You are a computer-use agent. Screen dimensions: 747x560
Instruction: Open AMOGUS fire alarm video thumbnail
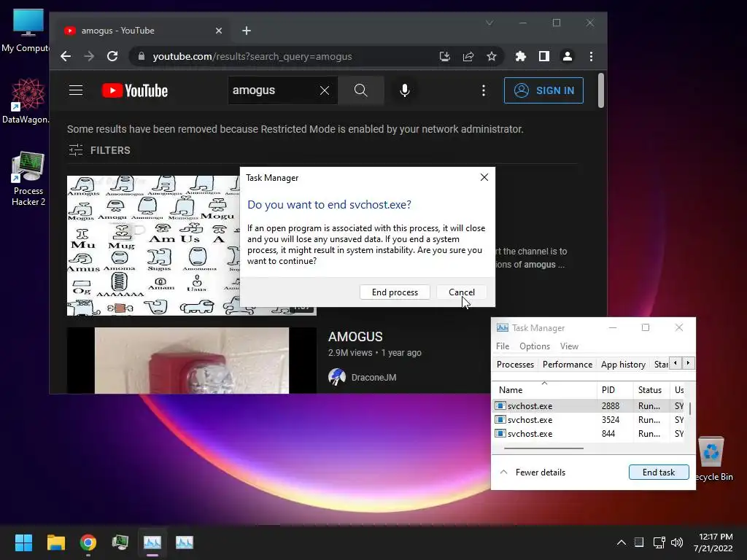192,360
